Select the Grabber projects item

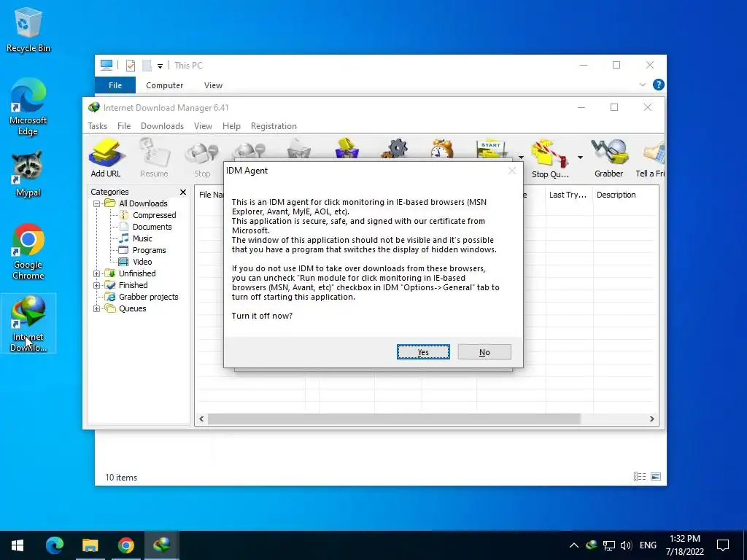[x=148, y=297]
